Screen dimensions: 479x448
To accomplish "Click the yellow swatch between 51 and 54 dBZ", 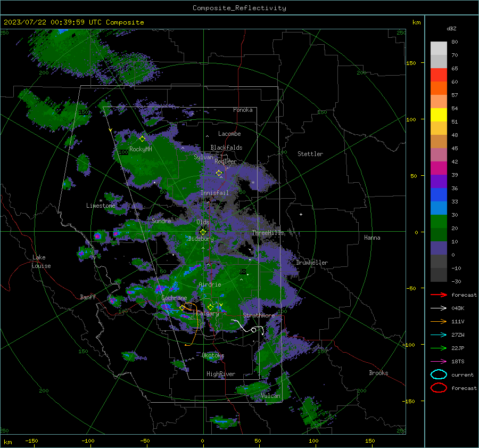I will coord(439,115).
